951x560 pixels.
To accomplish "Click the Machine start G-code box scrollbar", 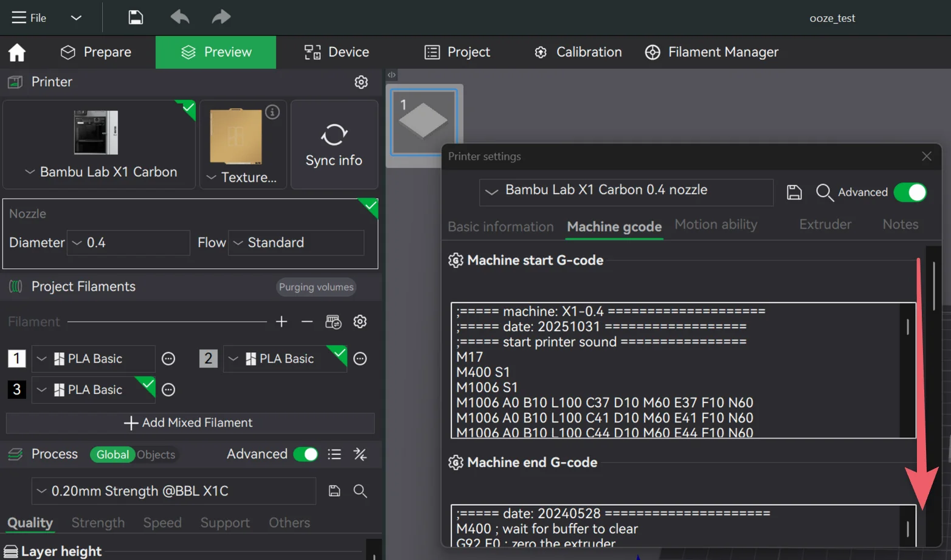I will [x=908, y=327].
